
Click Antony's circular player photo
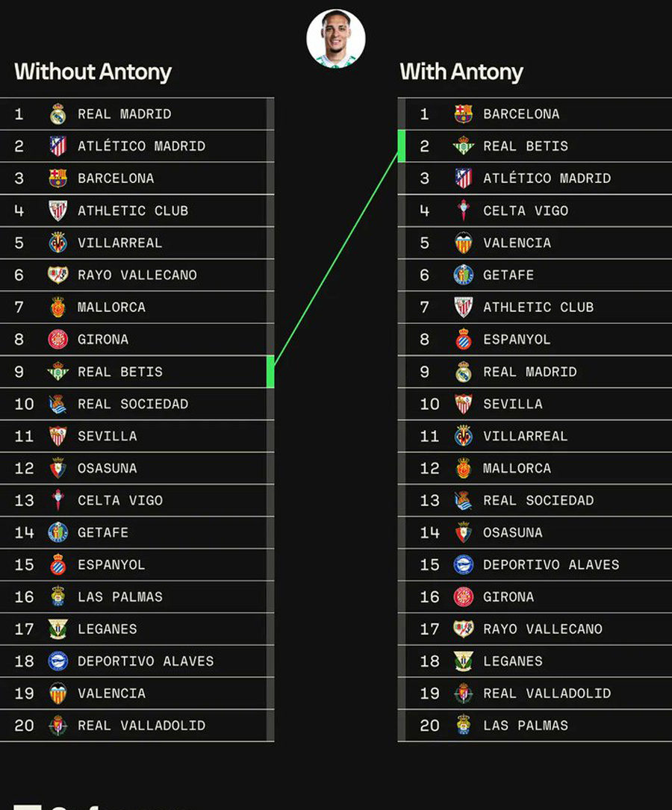pyautogui.click(x=336, y=39)
